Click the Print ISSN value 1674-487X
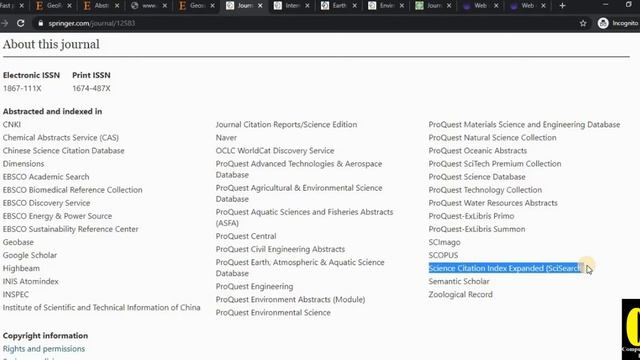The height and width of the screenshot is (360, 640). coord(91,89)
